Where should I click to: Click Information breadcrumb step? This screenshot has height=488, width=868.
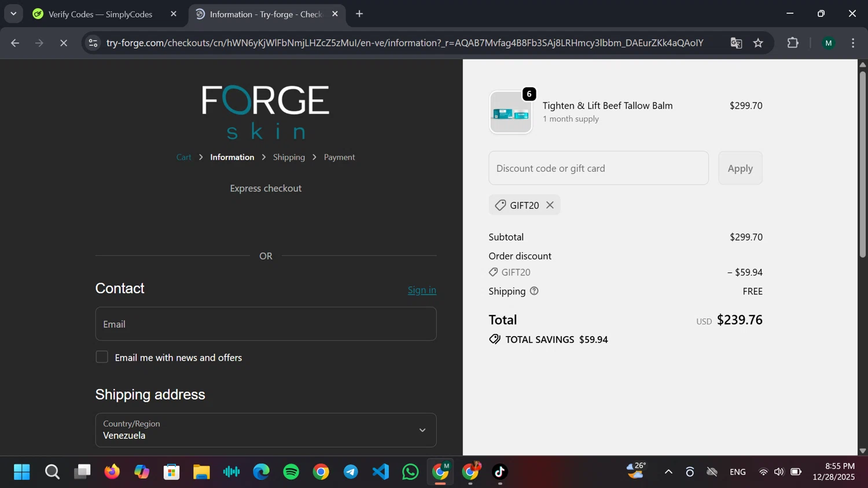232,157
